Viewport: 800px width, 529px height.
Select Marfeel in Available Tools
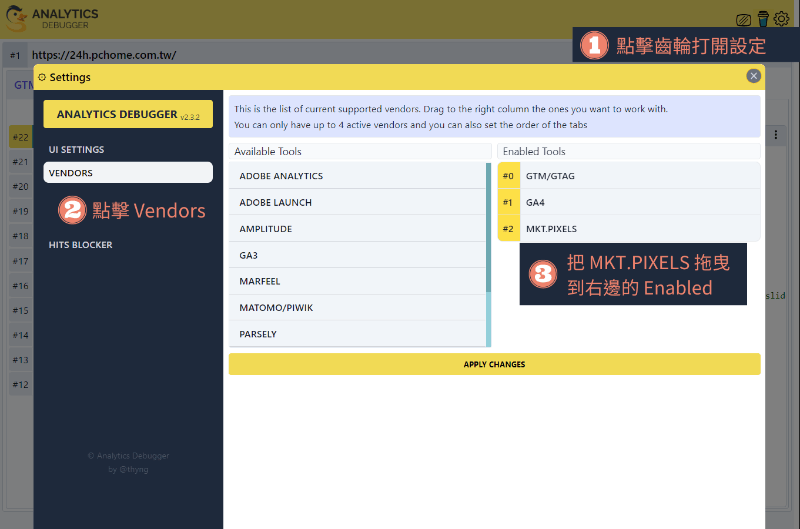[357, 282]
